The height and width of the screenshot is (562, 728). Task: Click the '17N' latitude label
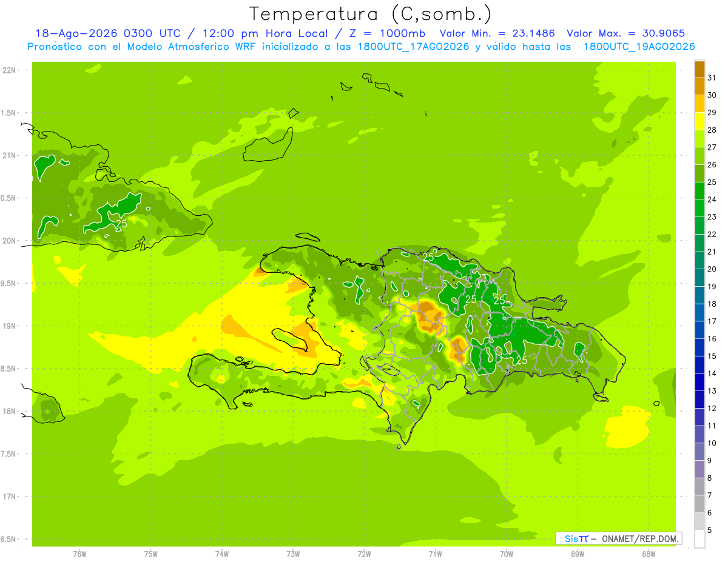click(x=10, y=497)
